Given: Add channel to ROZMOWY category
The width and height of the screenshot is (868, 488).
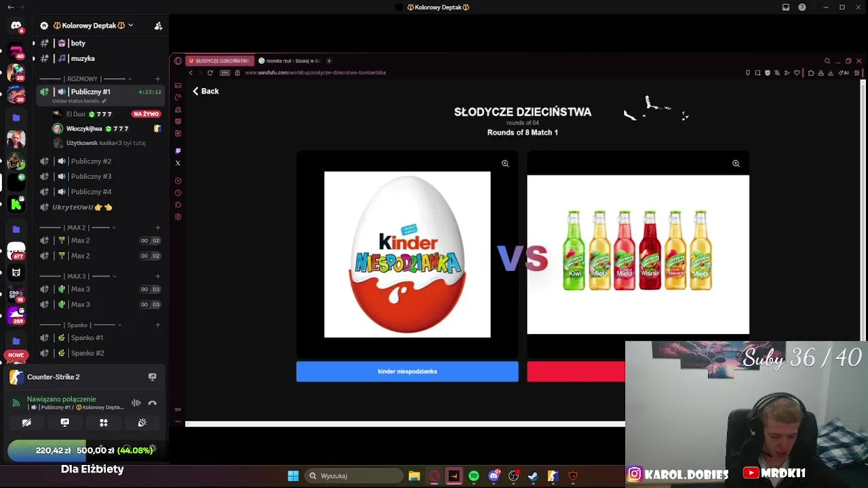Looking at the screenshot, I should 158,79.
